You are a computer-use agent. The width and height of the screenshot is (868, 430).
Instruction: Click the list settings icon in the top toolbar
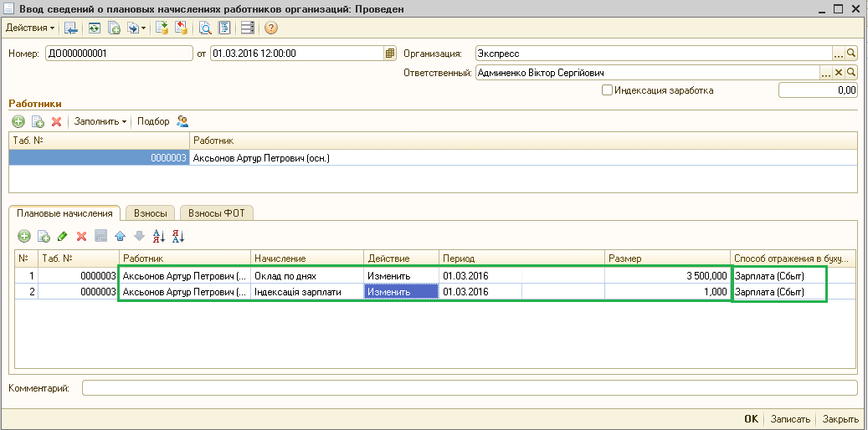[248, 28]
